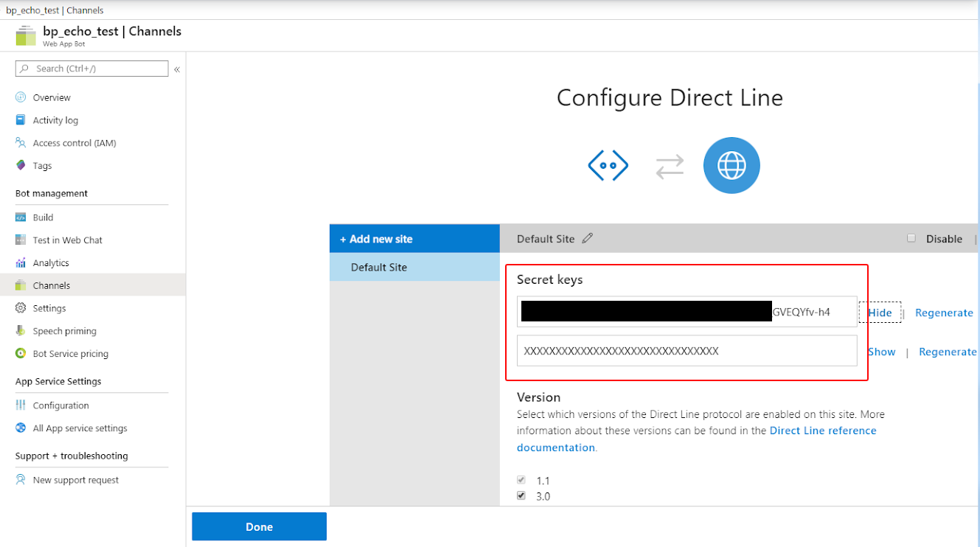
Task: Click the Configure Direct Line heading
Action: click(x=670, y=98)
